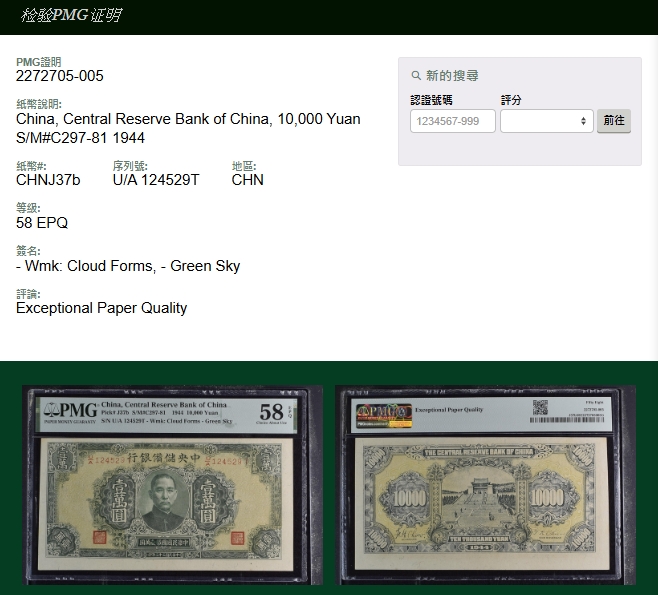Select the region value CHN
The width and height of the screenshot is (658, 595).
(248, 180)
